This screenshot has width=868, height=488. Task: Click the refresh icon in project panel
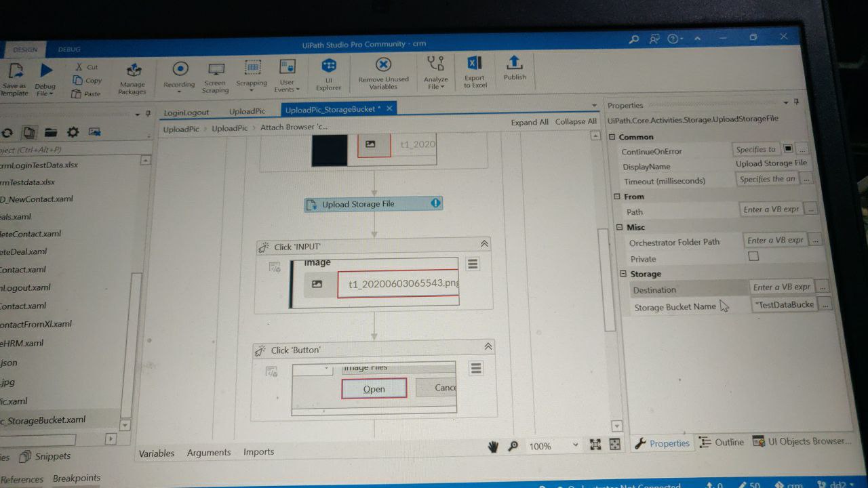coord(7,133)
